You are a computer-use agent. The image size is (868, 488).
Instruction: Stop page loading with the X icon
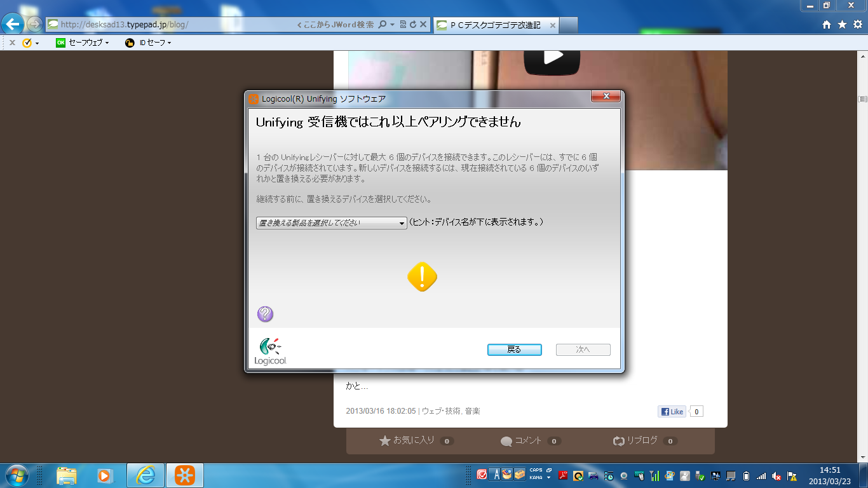(x=423, y=24)
